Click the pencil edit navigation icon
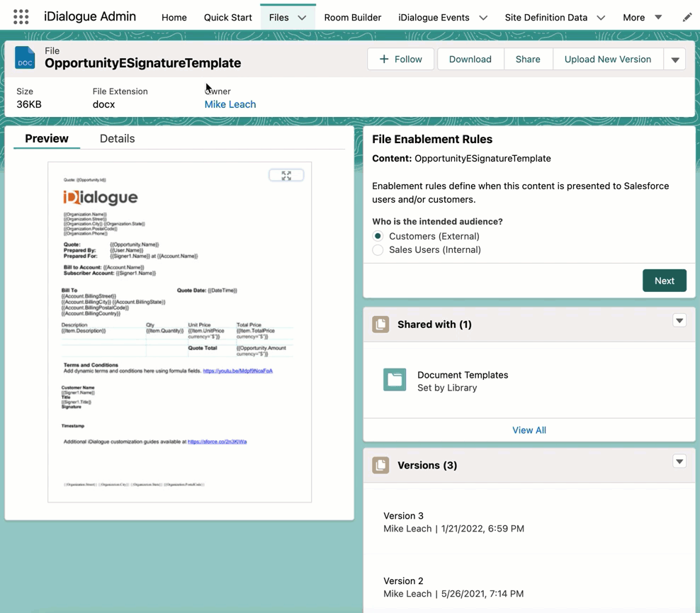The image size is (700, 613). pos(687,18)
